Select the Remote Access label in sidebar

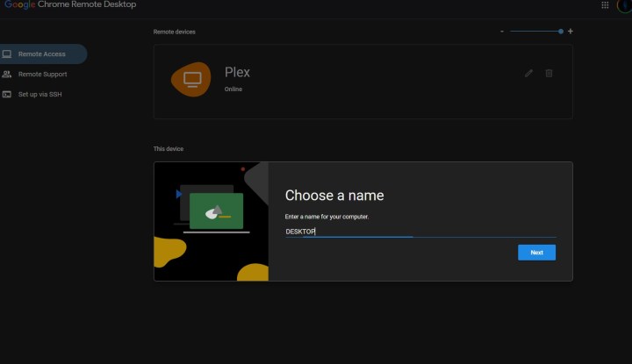[42, 54]
